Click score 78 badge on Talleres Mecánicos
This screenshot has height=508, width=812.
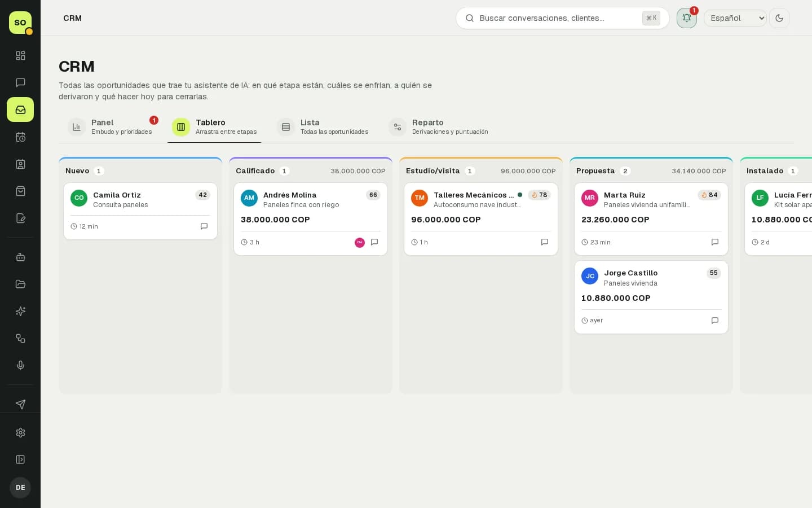[539, 195]
